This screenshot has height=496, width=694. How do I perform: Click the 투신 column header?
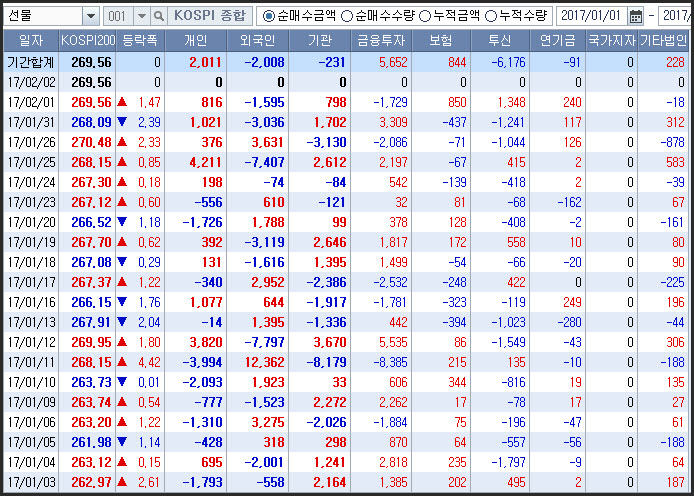500,41
